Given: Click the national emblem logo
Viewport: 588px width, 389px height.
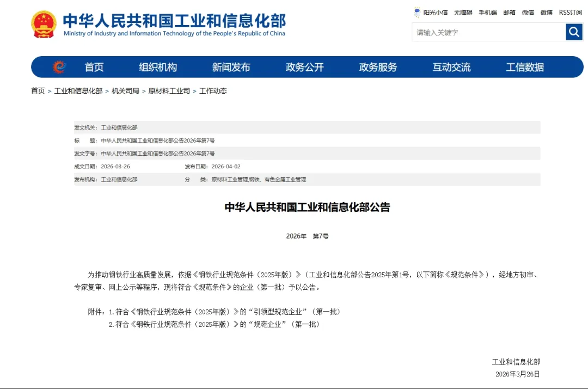Looking at the screenshot, I should click(x=44, y=25).
